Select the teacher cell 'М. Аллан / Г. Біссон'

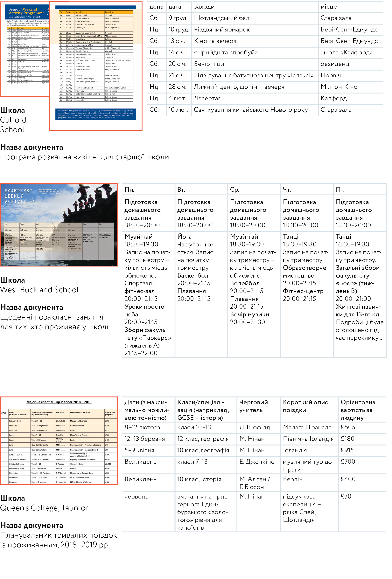point(255,483)
